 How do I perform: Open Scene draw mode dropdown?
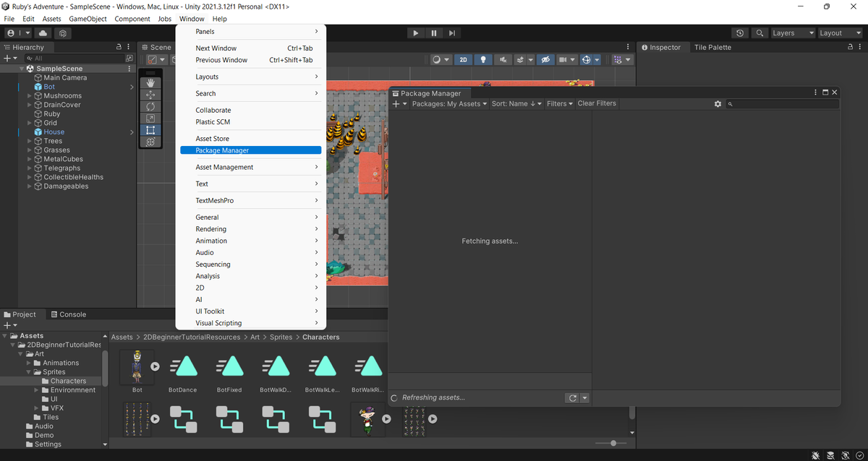[441, 60]
